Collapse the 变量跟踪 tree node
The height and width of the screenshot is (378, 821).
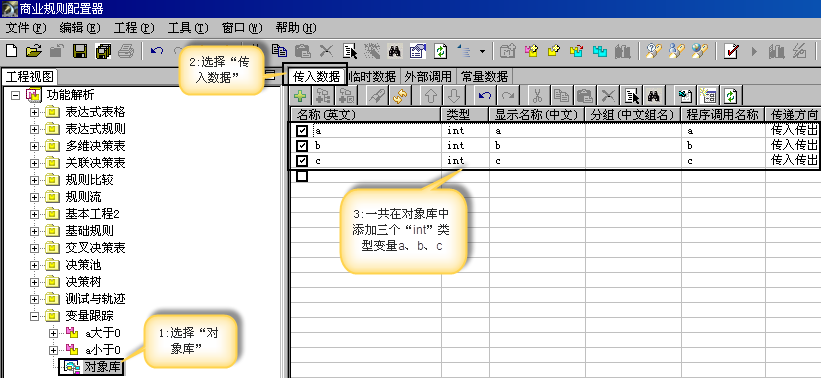point(34,316)
